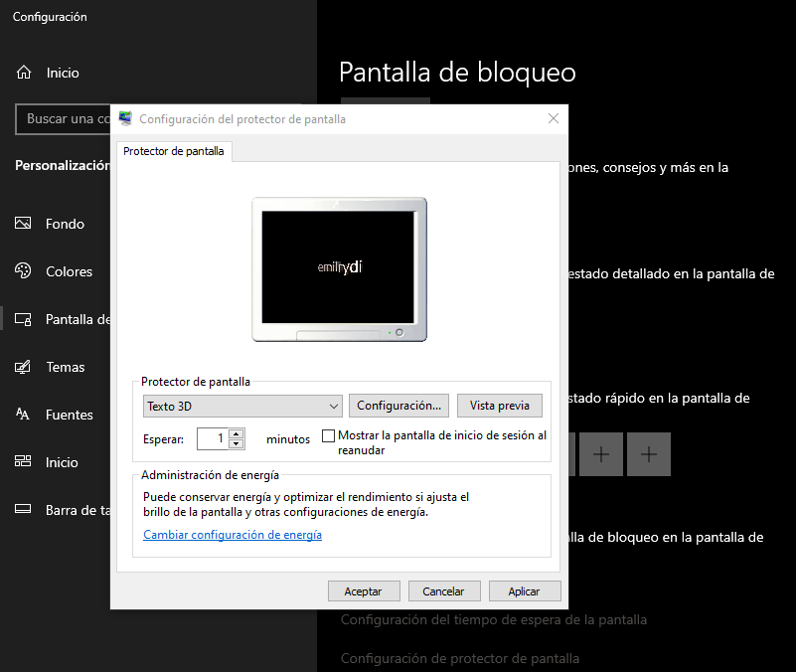Image resolution: width=796 pixels, height=672 pixels.
Task: Click the Configuración... button
Action: [398, 406]
